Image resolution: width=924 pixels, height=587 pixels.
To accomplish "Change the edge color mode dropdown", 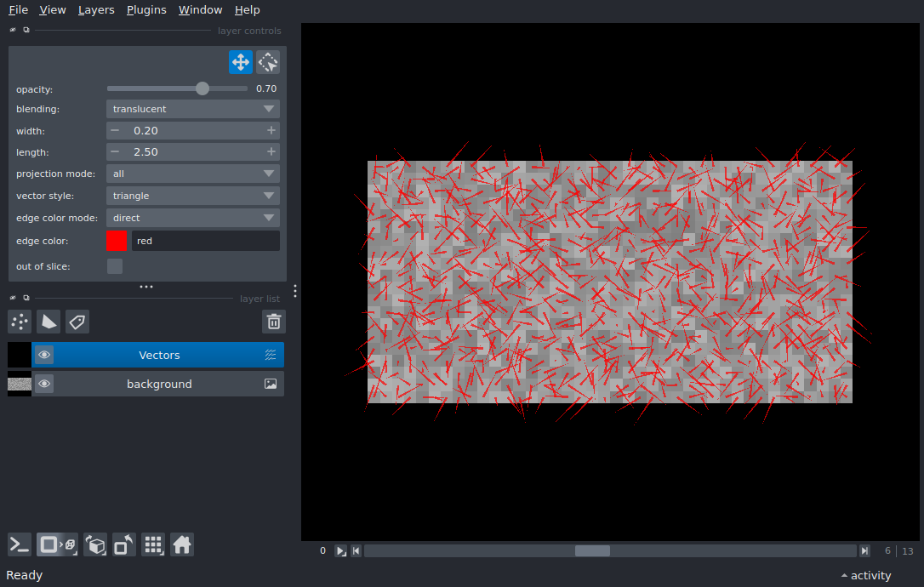I will (193, 218).
